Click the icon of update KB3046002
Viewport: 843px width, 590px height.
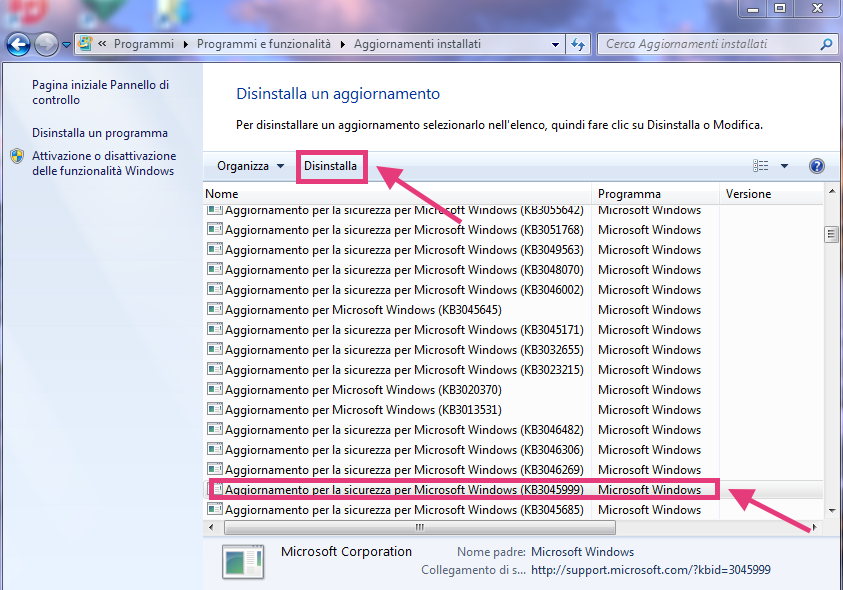[215, 289]
